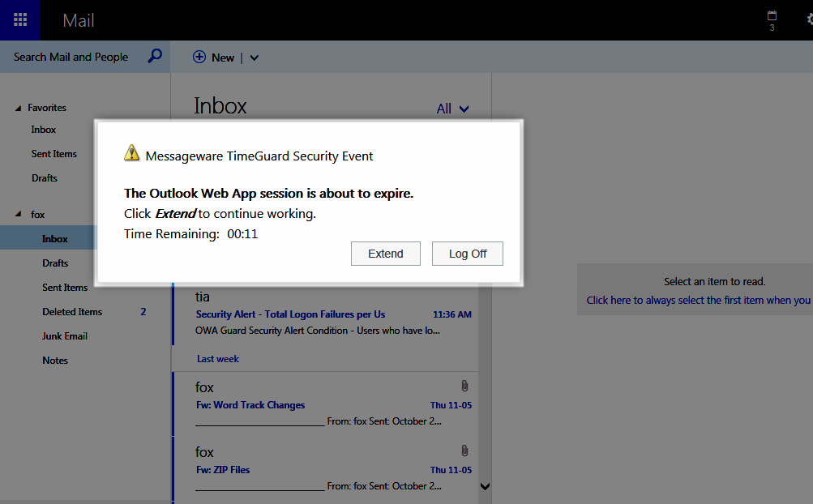This screenshot has height=504, width=813.
Task: Click the Mail app title
Action: [79, 20]
